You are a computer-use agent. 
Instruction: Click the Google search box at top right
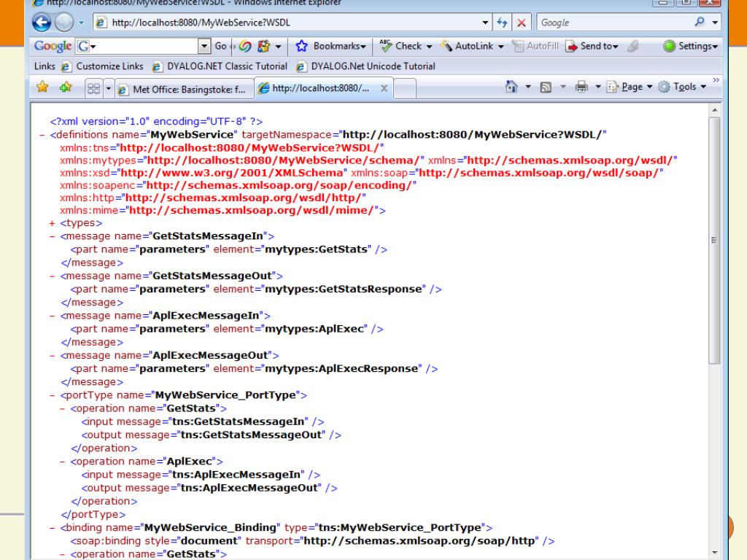click(614, 23)
